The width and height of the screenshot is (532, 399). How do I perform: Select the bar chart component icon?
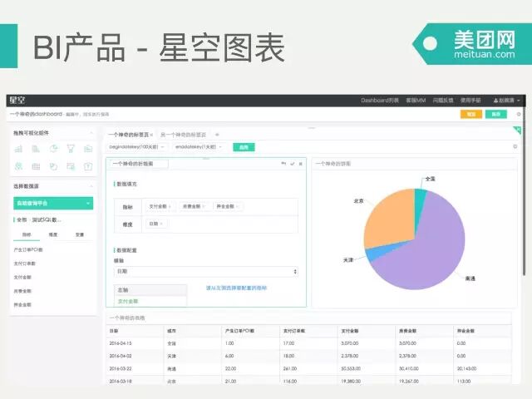coord(18,149)
